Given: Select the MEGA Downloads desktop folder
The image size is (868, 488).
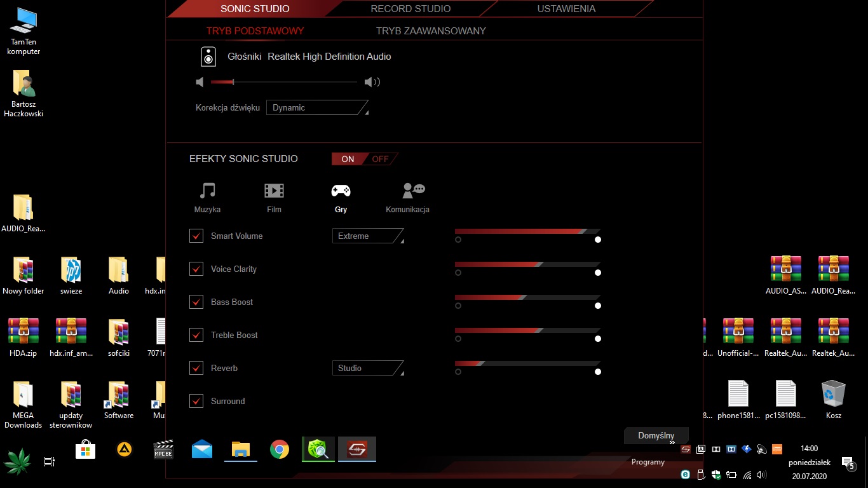Looking at the screenshot, I should pos(24,405).
